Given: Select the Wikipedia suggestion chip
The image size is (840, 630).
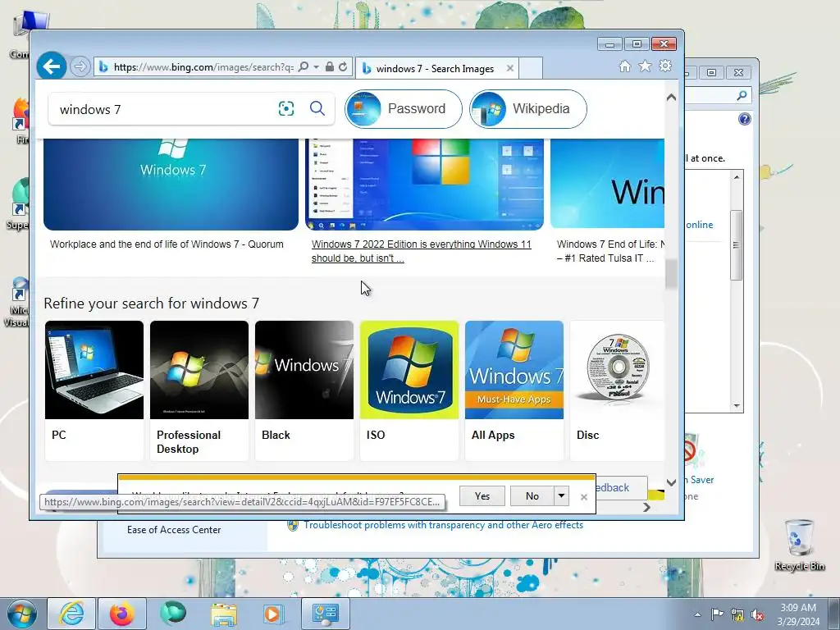Looking at the screenshot, I should pyautogui.click(x=528, y=109).
